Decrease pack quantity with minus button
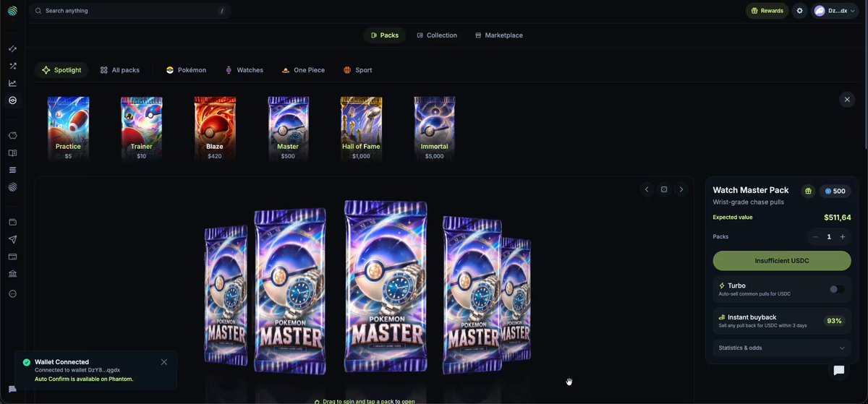Screen dimensions: 868x404 [x=815, y=237]
